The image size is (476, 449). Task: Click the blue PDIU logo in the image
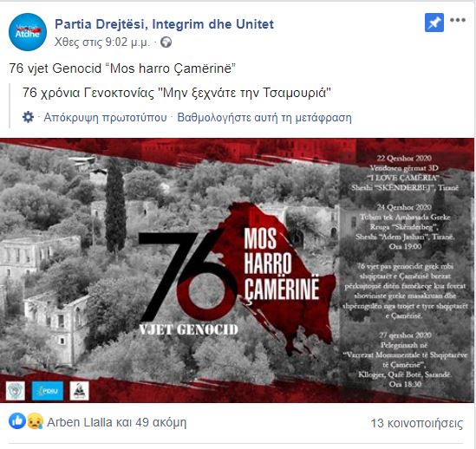pyautogui.click(x=48, y=391)
